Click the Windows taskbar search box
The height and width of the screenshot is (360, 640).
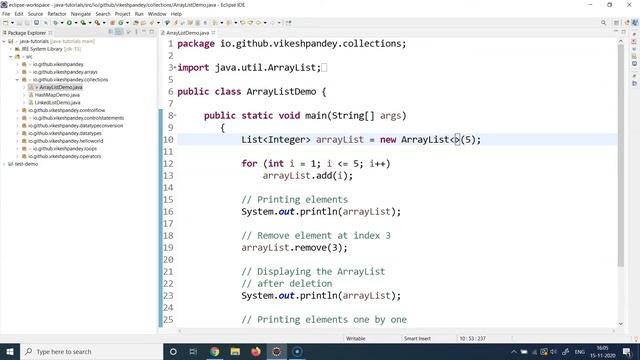tap(91, 351)
